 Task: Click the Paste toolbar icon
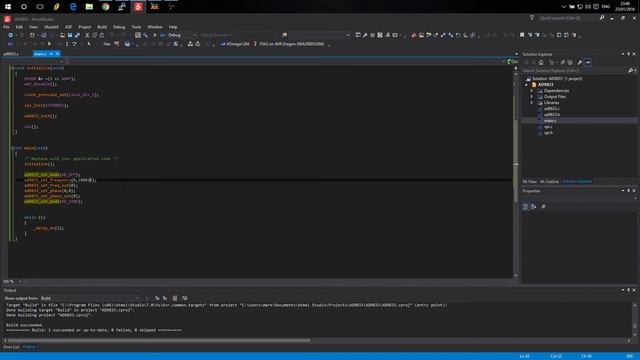point(102,36)
